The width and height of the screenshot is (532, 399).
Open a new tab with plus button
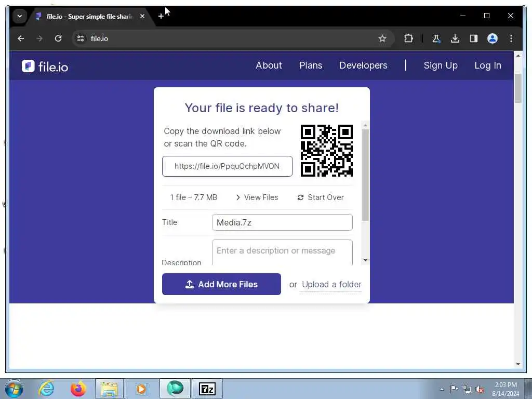(x=161, y=16)
